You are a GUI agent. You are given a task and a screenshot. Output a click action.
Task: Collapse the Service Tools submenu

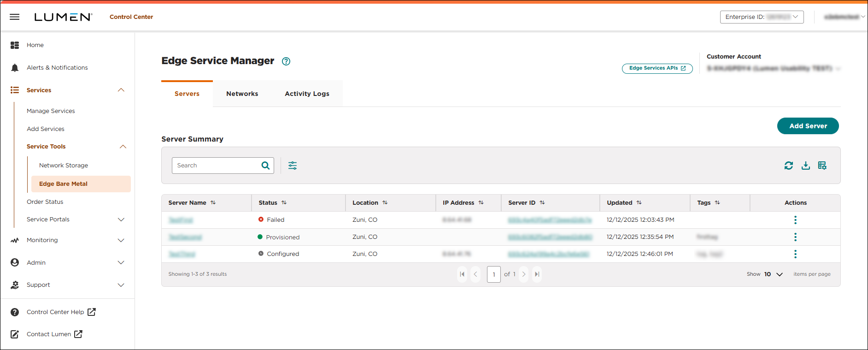tap(123, 147)
